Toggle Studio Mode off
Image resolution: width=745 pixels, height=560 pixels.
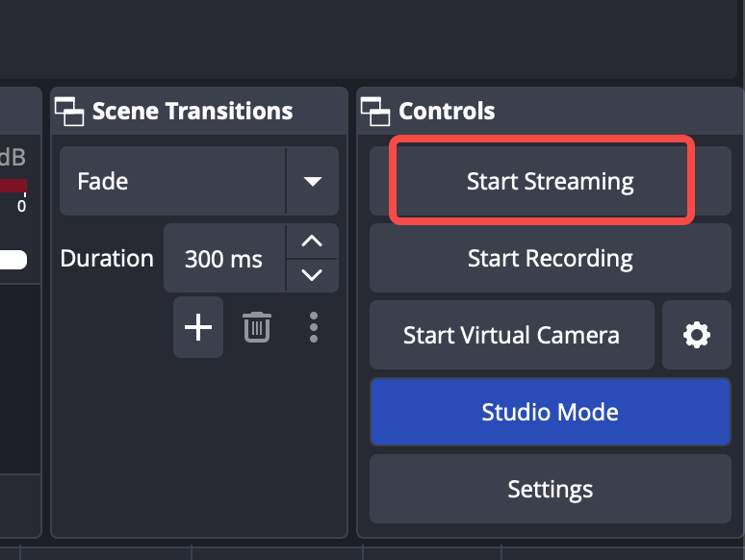click(x=551, y=412)
